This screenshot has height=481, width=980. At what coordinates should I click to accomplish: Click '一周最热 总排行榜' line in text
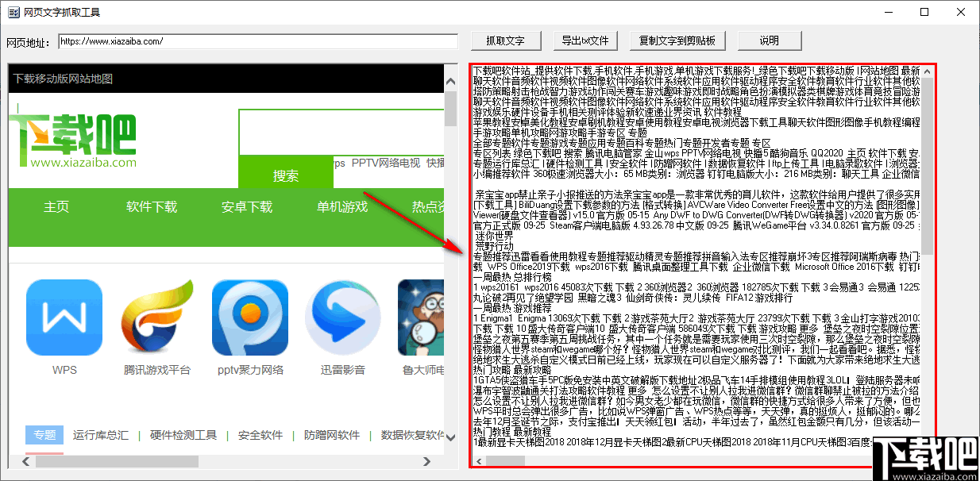512,277
